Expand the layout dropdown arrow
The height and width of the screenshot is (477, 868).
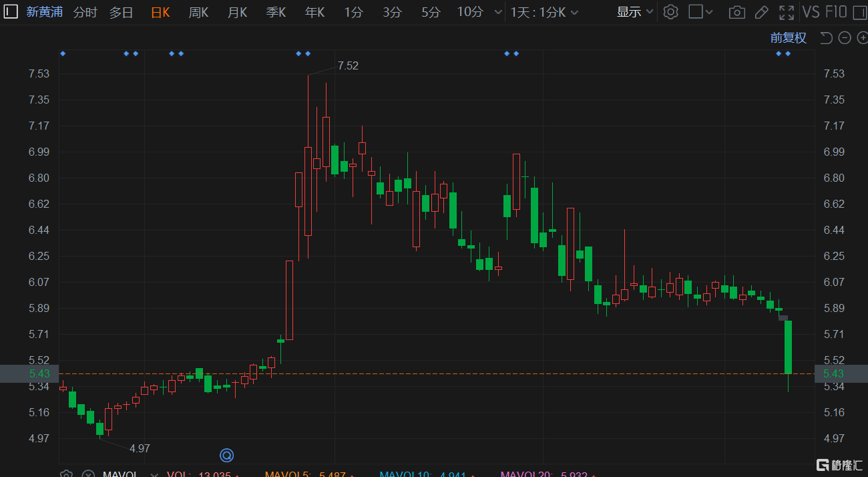coord(709,12)
